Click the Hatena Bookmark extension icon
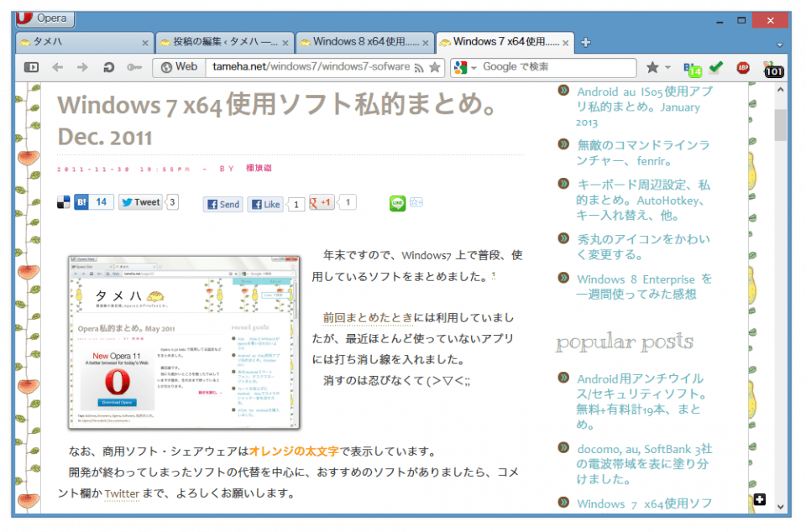The image size is (806, 532). [x=693, y=68]
